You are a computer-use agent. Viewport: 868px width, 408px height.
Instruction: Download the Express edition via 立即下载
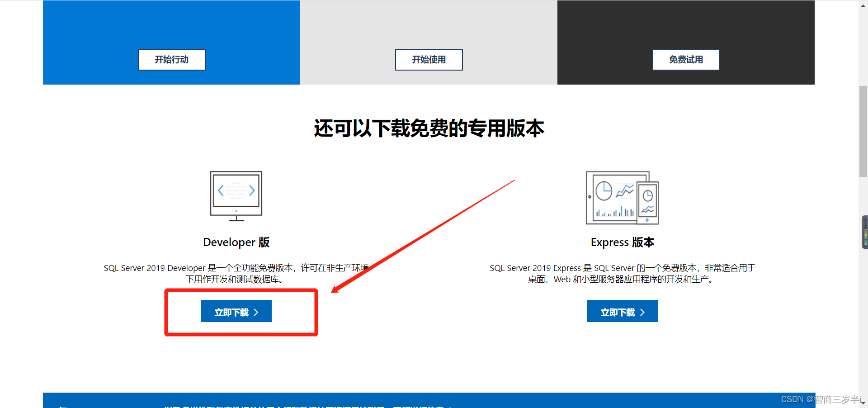click(623, 311)
